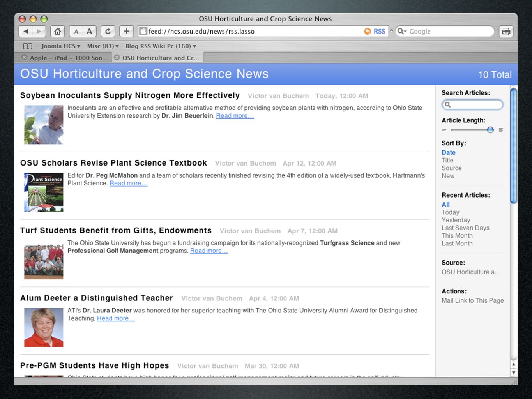The image size is (532, 399).
Task: Sort articles by New
Action: [x=448, y=176]
